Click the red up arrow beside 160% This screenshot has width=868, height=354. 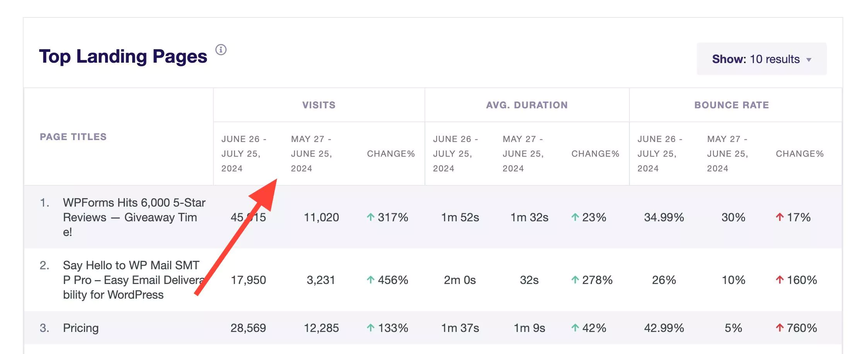(x=779, y=280)
